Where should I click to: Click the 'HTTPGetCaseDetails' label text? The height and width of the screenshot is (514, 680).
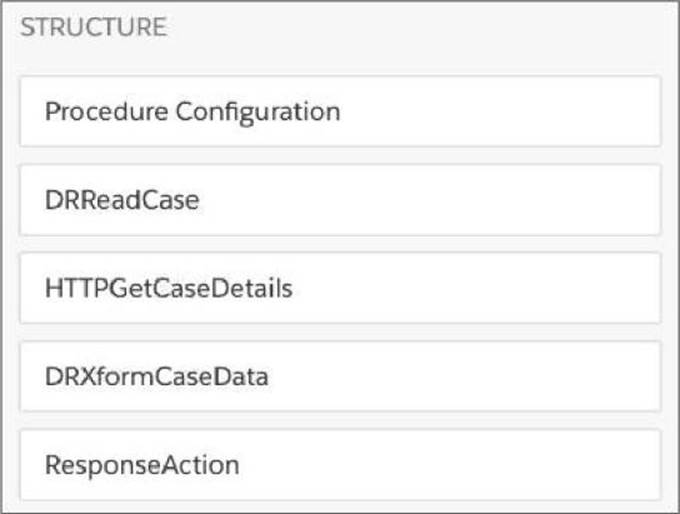click(168, 289)
